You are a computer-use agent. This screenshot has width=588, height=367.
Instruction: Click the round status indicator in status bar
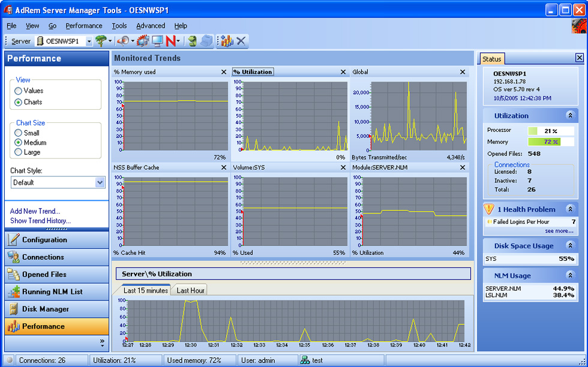[10, 360]
